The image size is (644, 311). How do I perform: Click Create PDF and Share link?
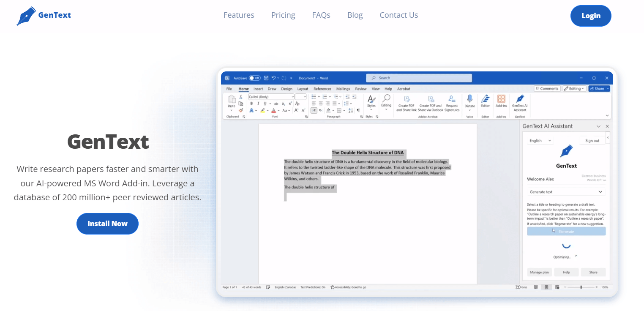[407, 103]
